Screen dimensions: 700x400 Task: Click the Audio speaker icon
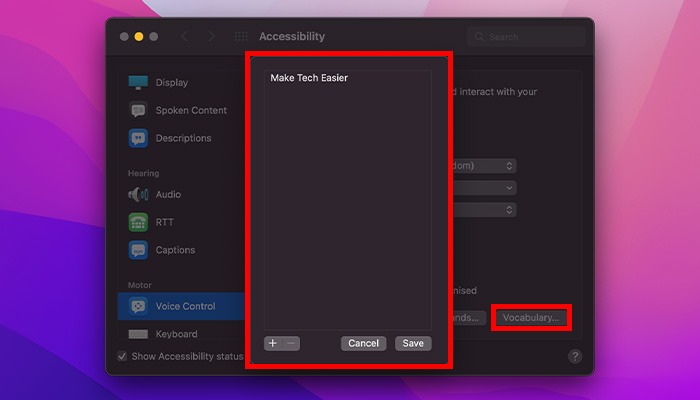point(138,194)
